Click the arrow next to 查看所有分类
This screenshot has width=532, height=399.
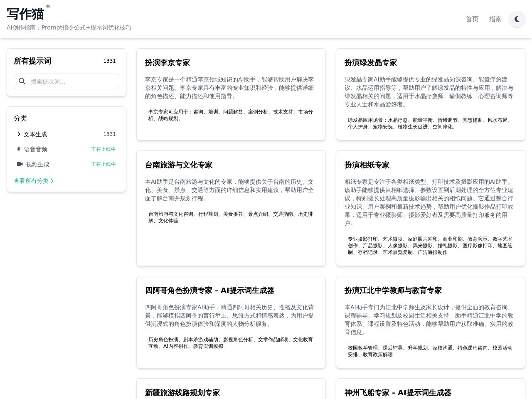pyautogui.click(x=52, y=181)
